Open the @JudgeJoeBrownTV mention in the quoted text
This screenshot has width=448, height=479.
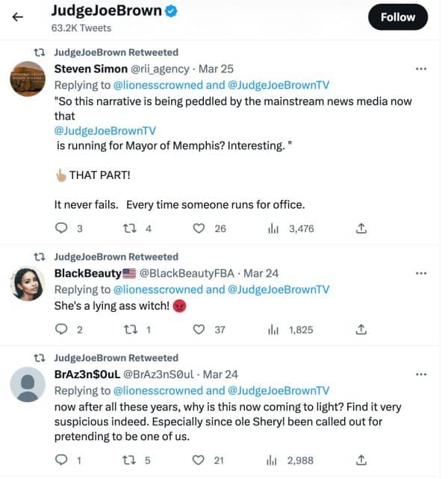pyautogui.click(x=105, y=130)
